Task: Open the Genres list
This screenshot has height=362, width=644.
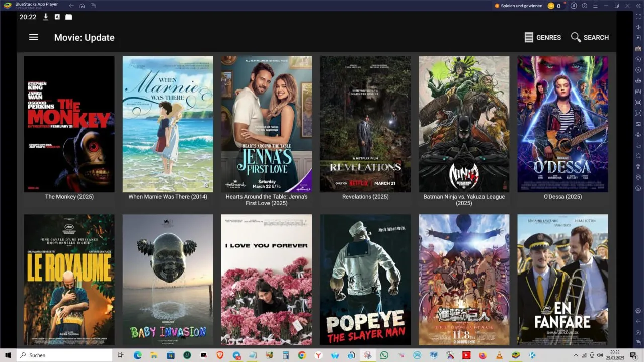Action: click(x=543, y=37)
